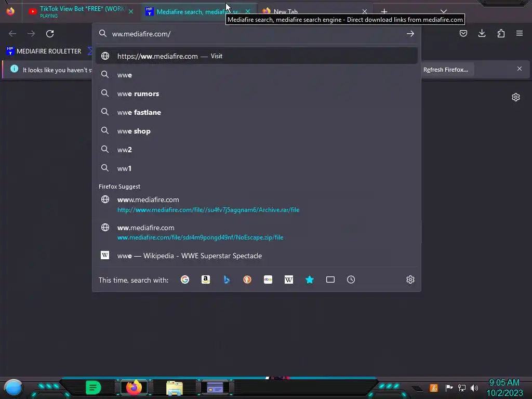Go forward with the forward arrow
This screenshot has height=399, width=532.
point(31,34)
